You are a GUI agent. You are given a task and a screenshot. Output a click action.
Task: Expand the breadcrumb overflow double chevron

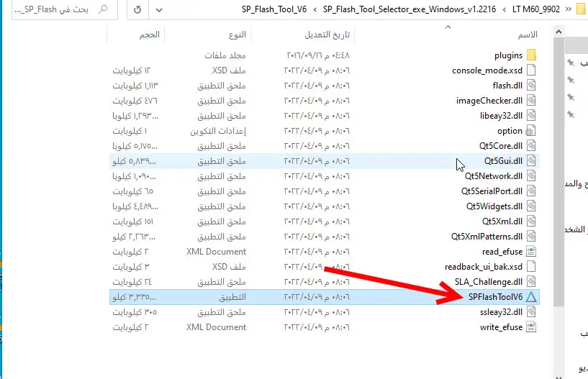click(x=569, y=10)
